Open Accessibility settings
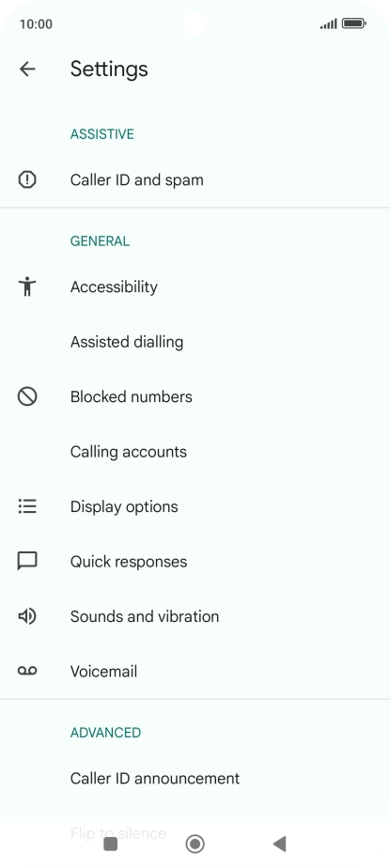Viewport: 390px width, 868px height. (x=195, y=287)
